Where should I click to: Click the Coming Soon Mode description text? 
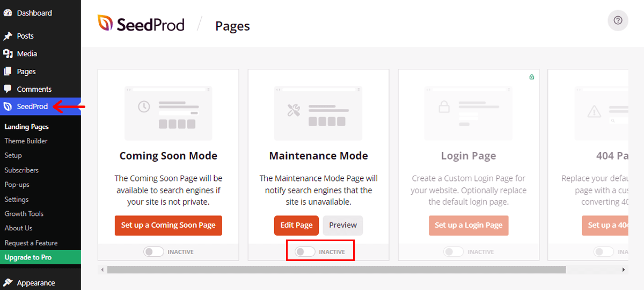[168, 190]
